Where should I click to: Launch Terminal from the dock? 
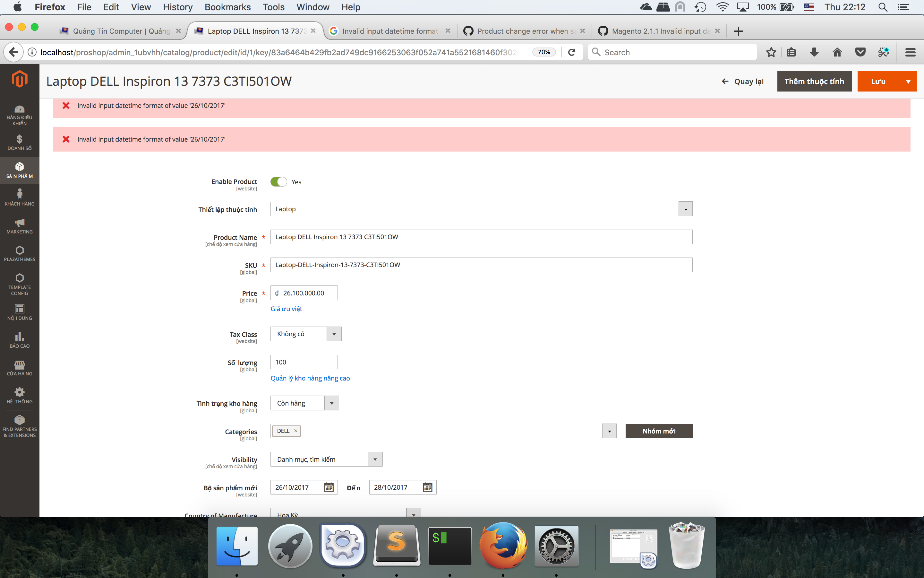tap(450, 546)
